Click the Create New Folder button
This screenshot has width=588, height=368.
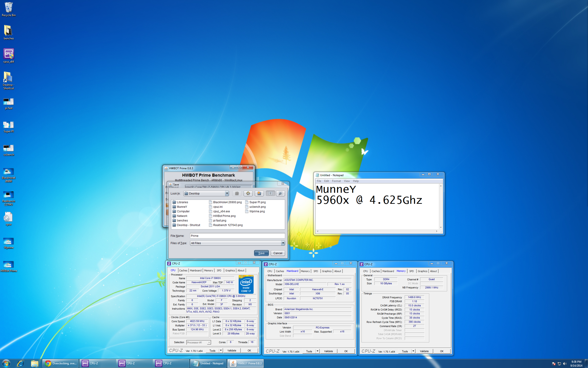pyautogui.click(x=259, y=193)
